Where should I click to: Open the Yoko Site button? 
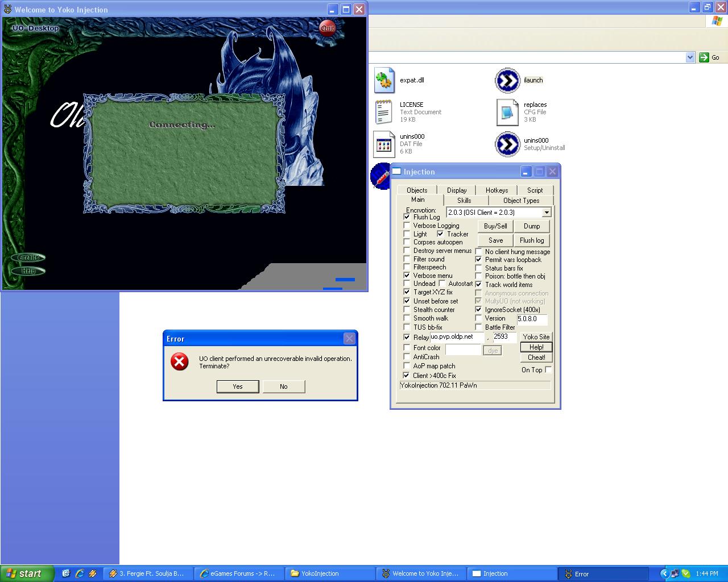click(x=536, y=337)
